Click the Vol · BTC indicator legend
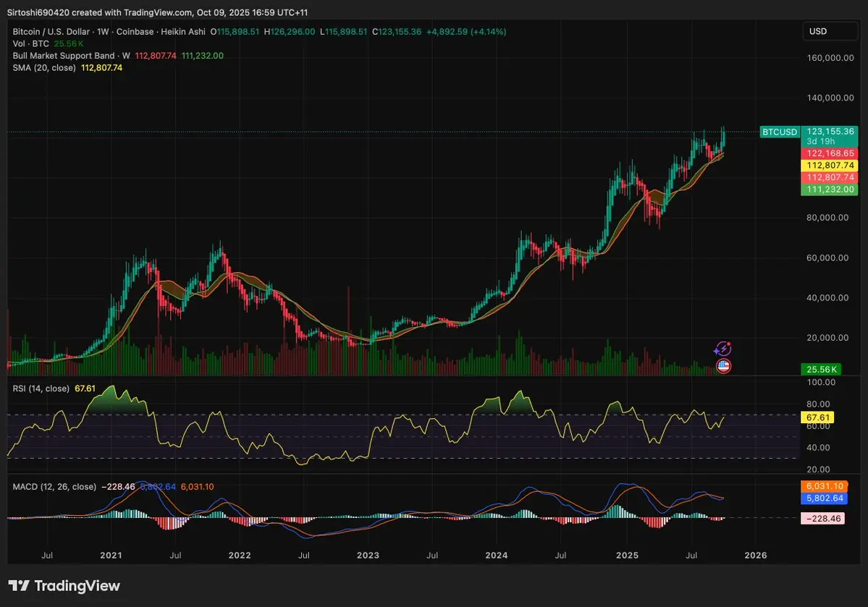This screenshot has width=868, height=607. pos(31,43)
